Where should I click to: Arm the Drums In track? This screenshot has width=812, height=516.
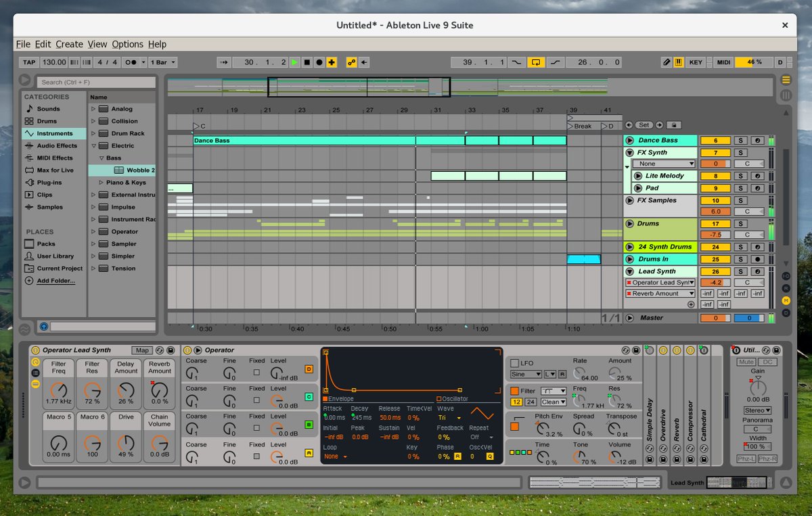[x=759, y=259]
